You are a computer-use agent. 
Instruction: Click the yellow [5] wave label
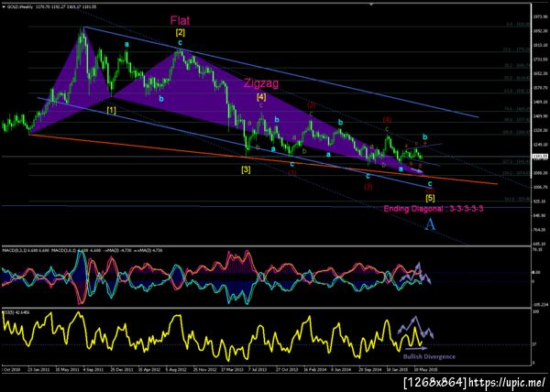tap(430, 198)
